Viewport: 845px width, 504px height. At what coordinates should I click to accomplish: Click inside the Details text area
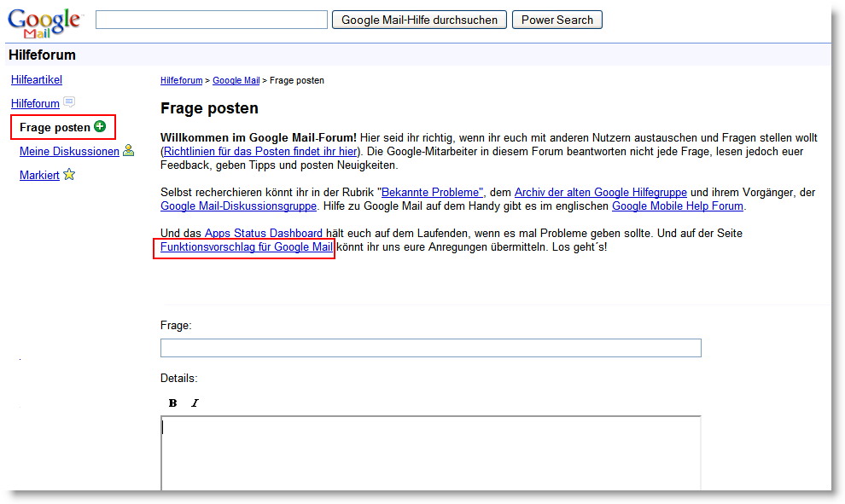[x=430, y=452]
